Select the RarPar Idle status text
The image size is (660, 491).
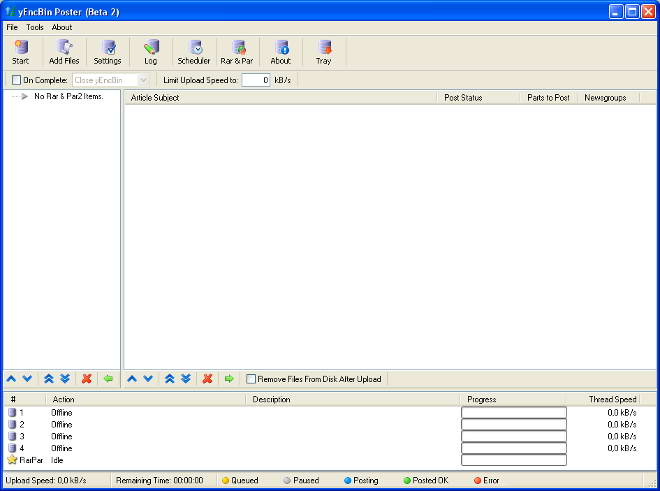coord(57,460)
